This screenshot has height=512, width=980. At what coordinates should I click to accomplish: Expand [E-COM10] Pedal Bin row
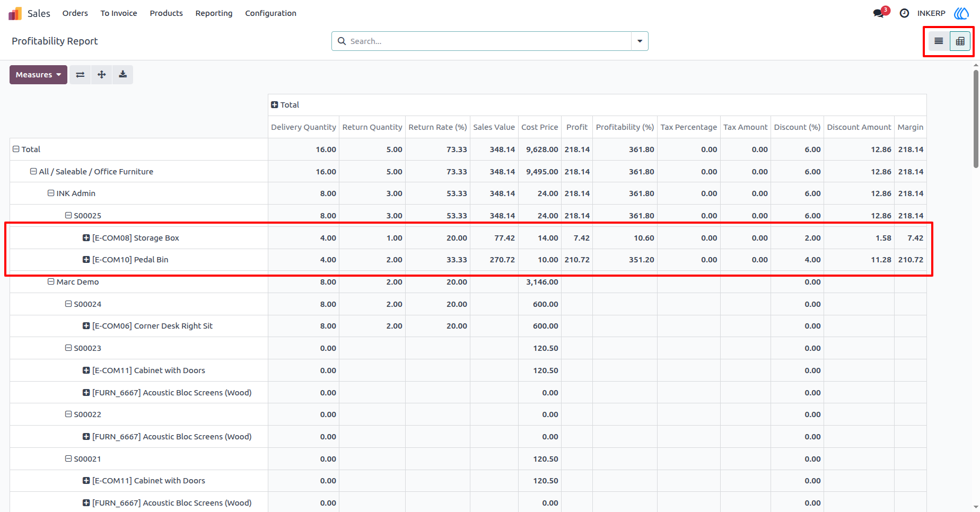(86, 260)
